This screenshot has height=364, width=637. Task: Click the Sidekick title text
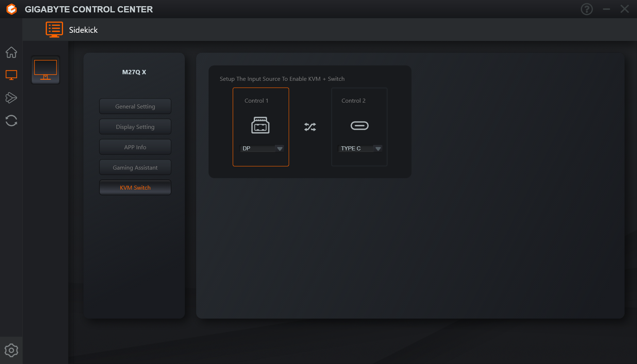[x=83, y=30]
